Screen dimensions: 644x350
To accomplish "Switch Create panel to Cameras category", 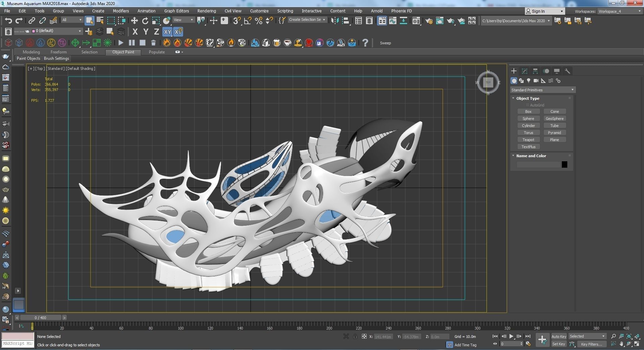I will point(536,81).
